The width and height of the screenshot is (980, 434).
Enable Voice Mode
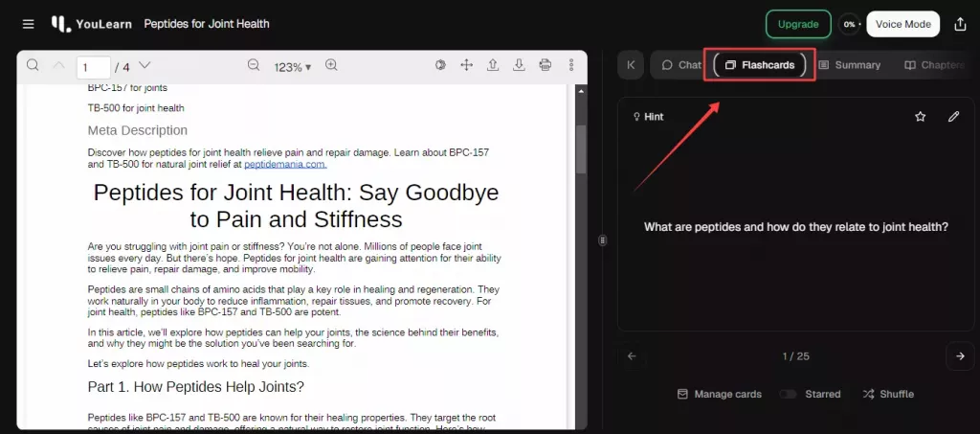(903, 24)
